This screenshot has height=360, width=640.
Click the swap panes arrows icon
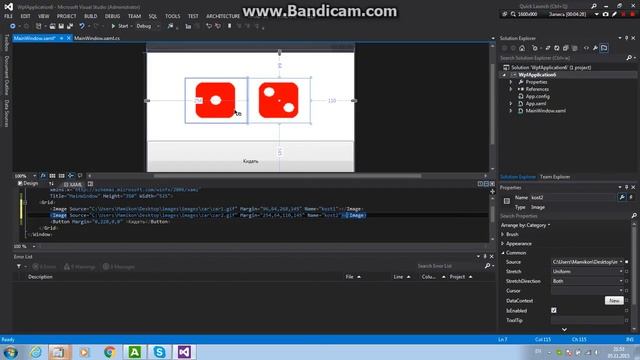point(51,184)
